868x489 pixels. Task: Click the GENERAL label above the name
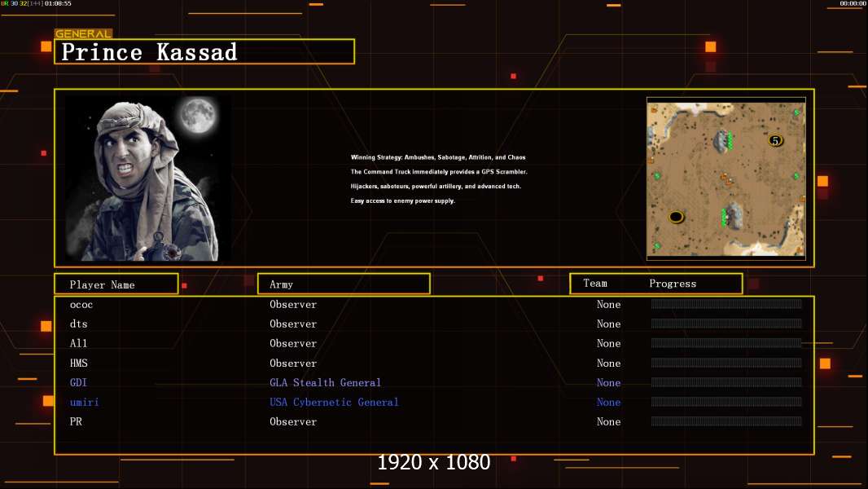click(83, 33)
